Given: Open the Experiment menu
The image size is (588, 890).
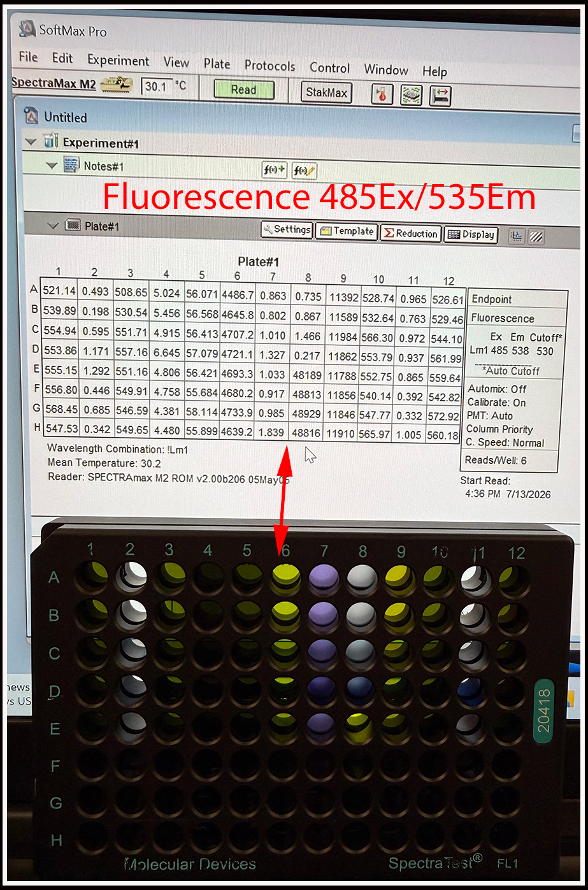Looking at the screenshot, I should tap(118, 61).
